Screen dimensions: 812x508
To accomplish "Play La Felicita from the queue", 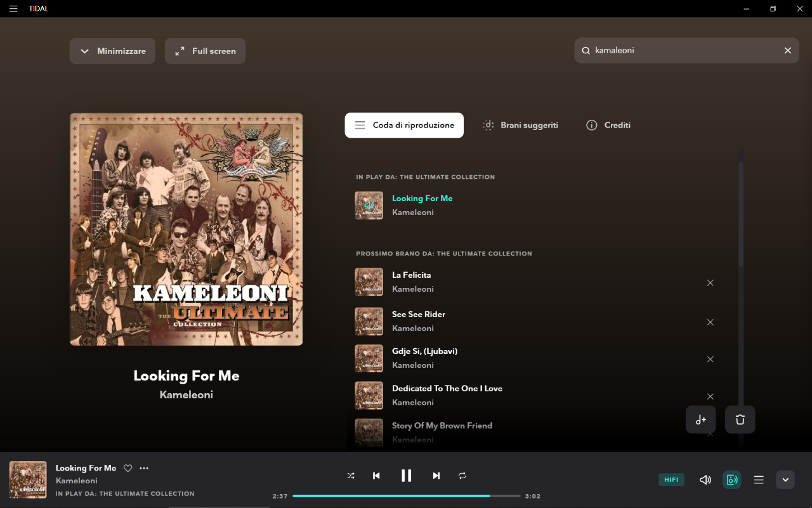I will (x=412, y=275).
